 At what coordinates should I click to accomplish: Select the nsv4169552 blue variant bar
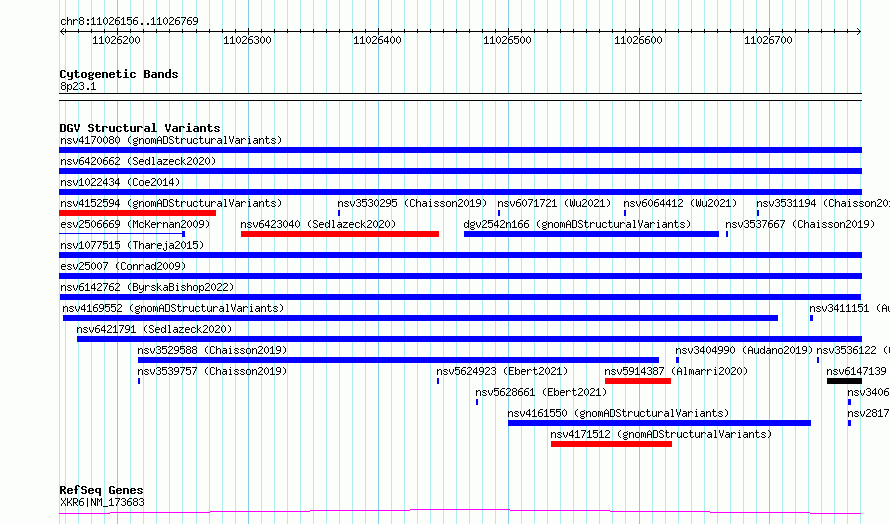[420, 318]
